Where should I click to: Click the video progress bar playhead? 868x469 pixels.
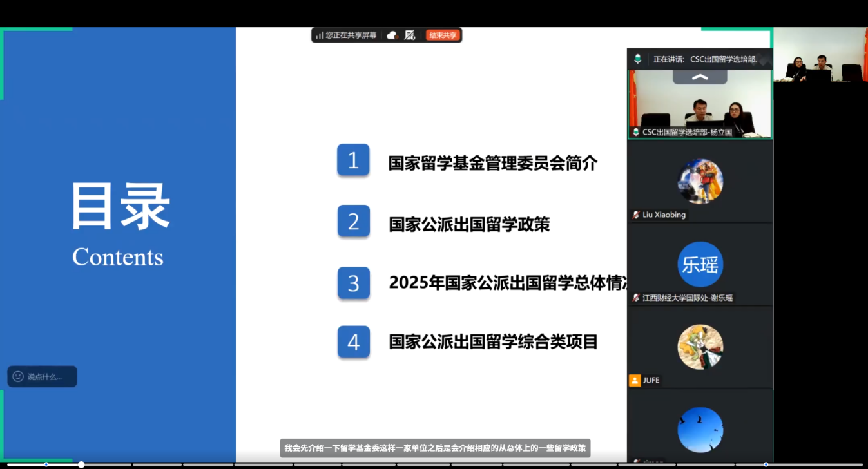(x=81, y=464)
